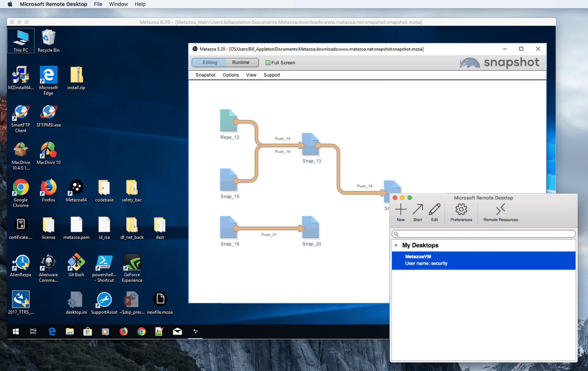This screenshot has height=371, width=588.
Task: Select the MZInstall64 desktop icon
Action: pyautogui.click(x=21, y=78)
